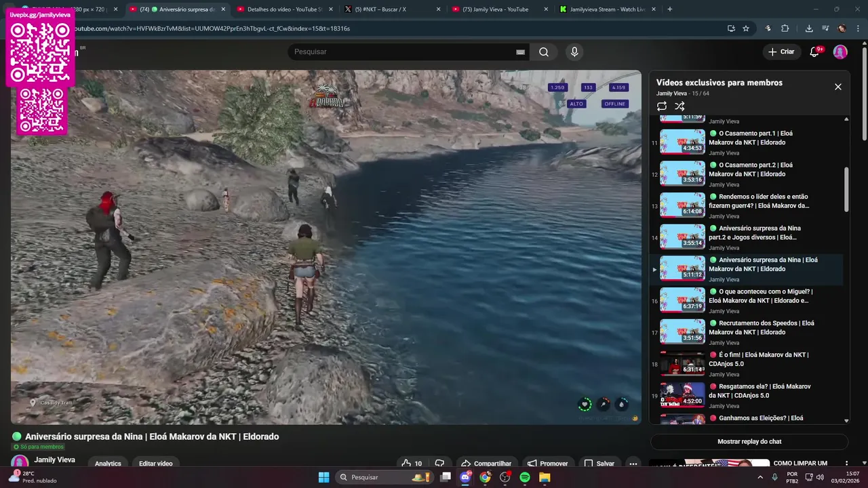The width and height of the screenshot is (868, 488).
Task: Click the browser address bar URL
Action: pyautogui.click(x=212, y=28)
